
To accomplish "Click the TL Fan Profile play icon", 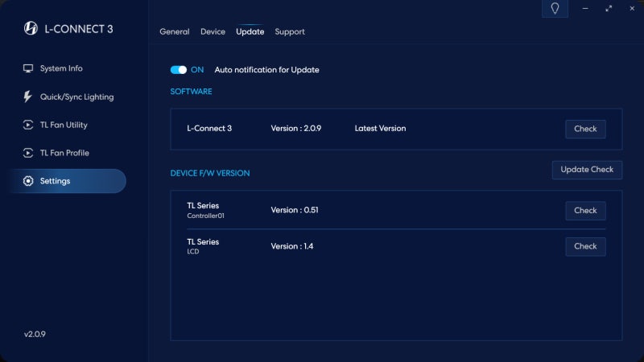I will pyautogui.click(x=28, y=153).
